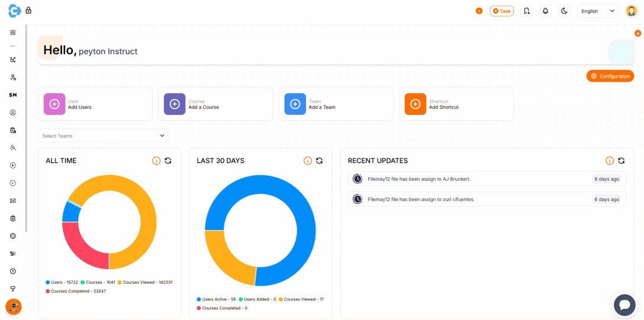Open the mail envelope icon in sidebar

click(x=13, y=201)
